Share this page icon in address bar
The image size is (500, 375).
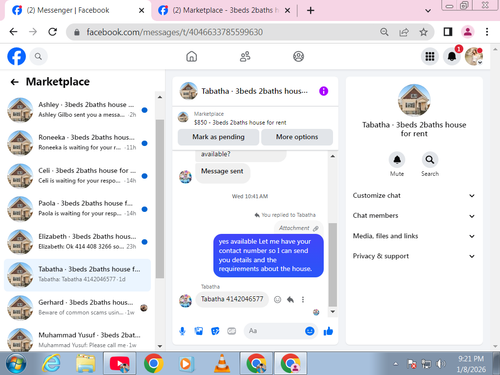click(404, 32)
